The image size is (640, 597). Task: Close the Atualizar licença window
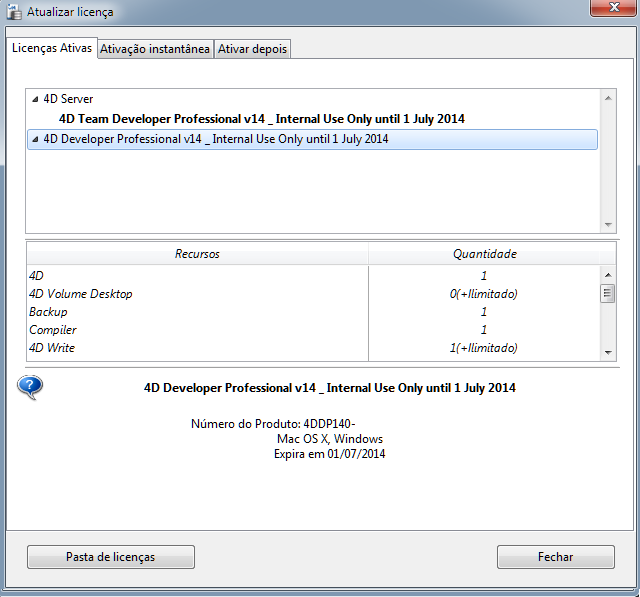(x=614, y=7)
